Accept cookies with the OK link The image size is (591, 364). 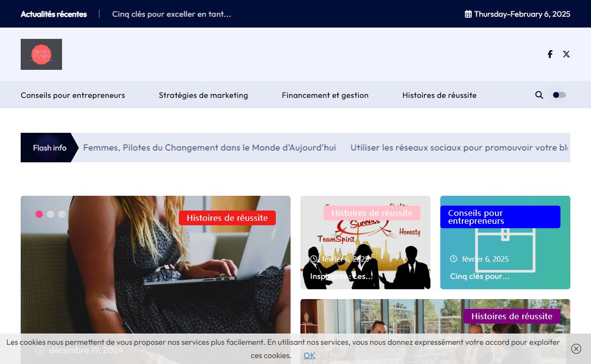click(309, 355)
